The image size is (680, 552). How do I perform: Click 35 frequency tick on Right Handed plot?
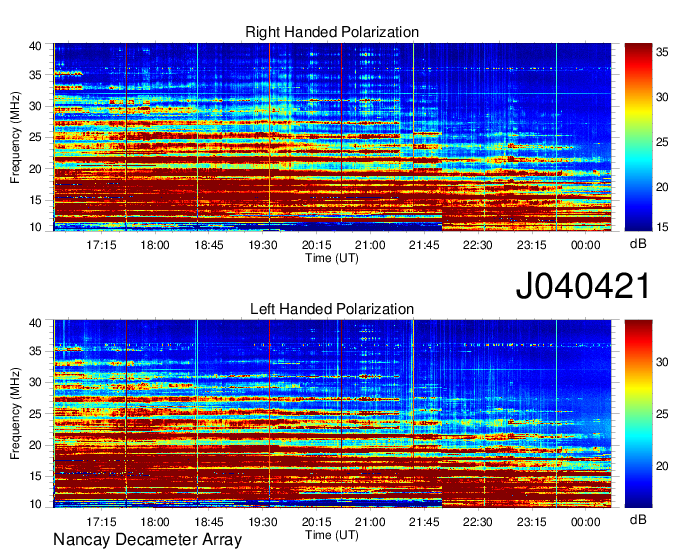pos(35,75)
